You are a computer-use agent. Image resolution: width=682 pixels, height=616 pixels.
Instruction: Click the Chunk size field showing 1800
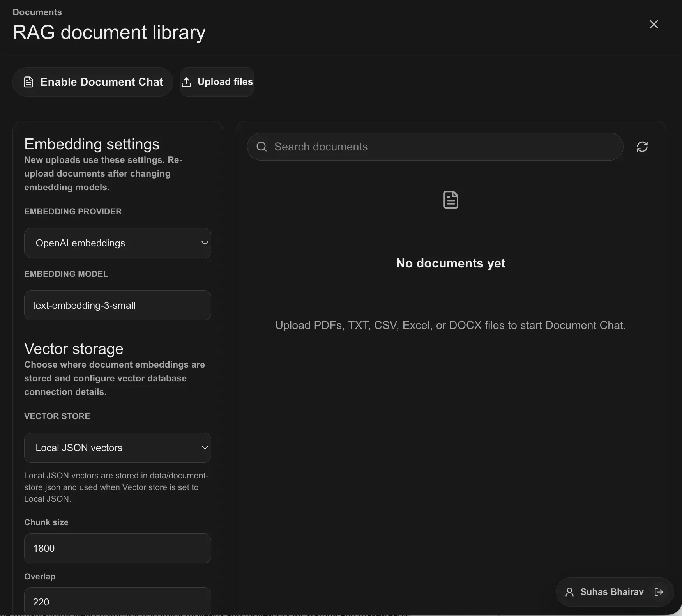118,548
